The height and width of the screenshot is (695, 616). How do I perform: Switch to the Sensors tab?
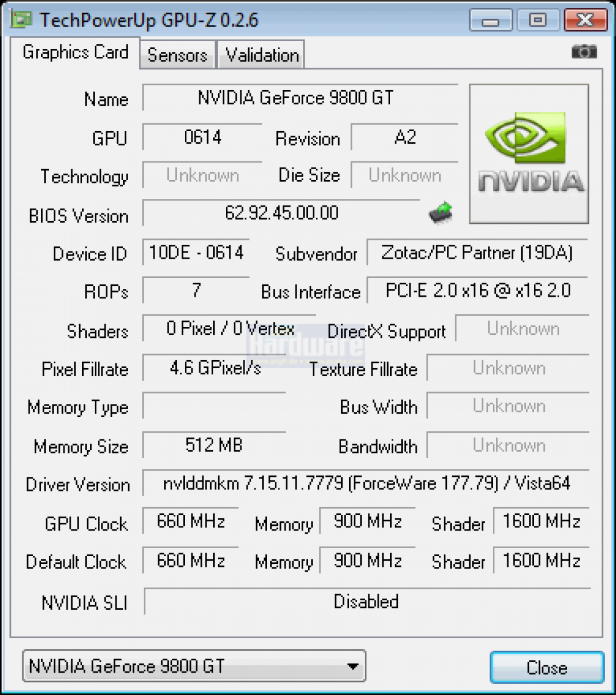coord(178,55)
